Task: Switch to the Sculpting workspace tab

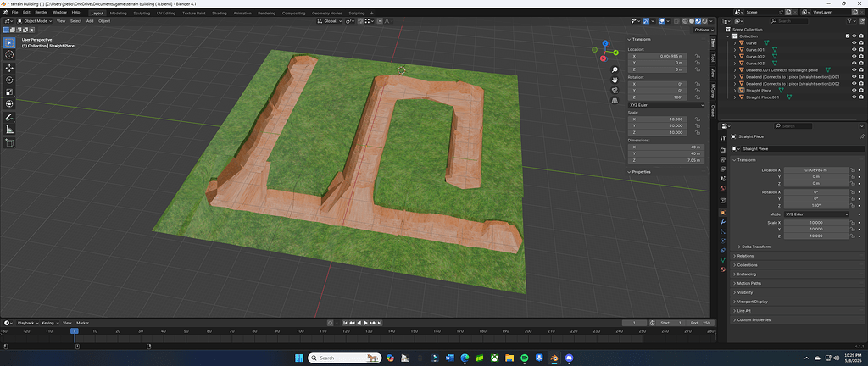Action: tap(142, 13)
